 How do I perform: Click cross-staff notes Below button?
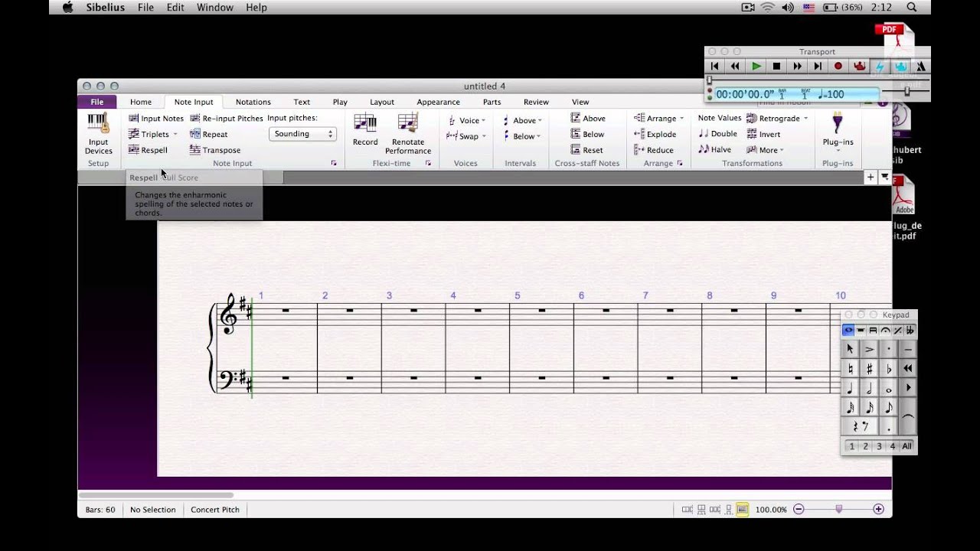(x=587, y=134)
